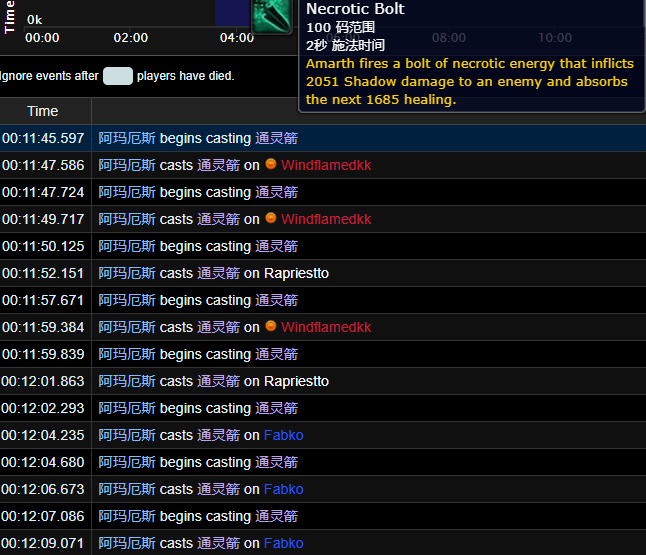646x555 pixels.
Task: Click the players-have-died input box
Action: [118, 76]
